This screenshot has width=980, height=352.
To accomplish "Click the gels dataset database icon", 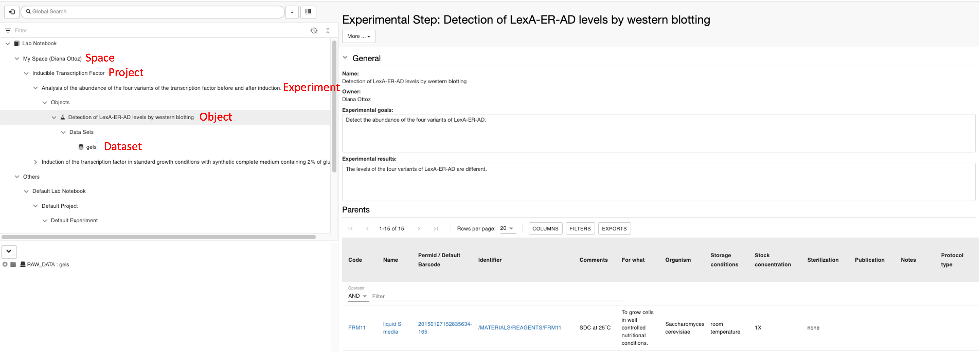I will coord(81,147).
